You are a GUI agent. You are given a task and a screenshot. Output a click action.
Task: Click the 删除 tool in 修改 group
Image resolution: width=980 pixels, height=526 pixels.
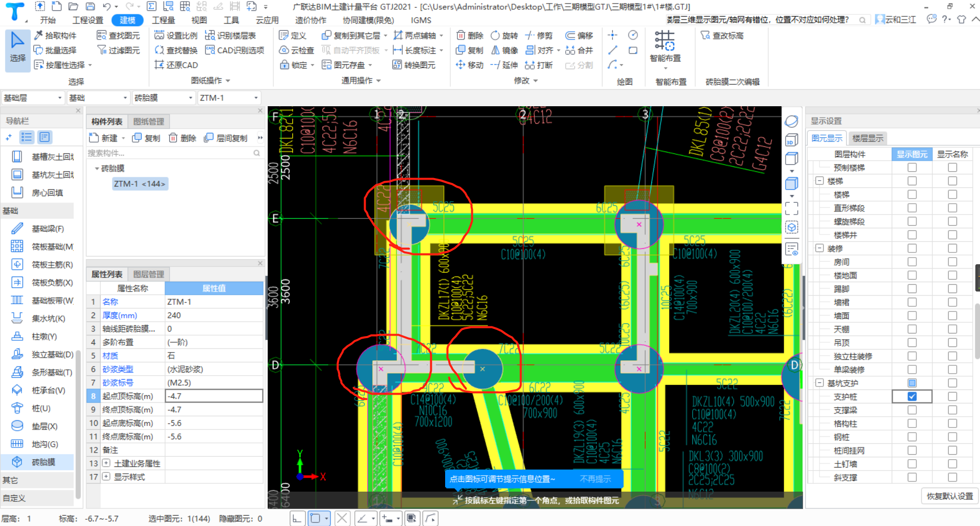click(x=470, y=35)
